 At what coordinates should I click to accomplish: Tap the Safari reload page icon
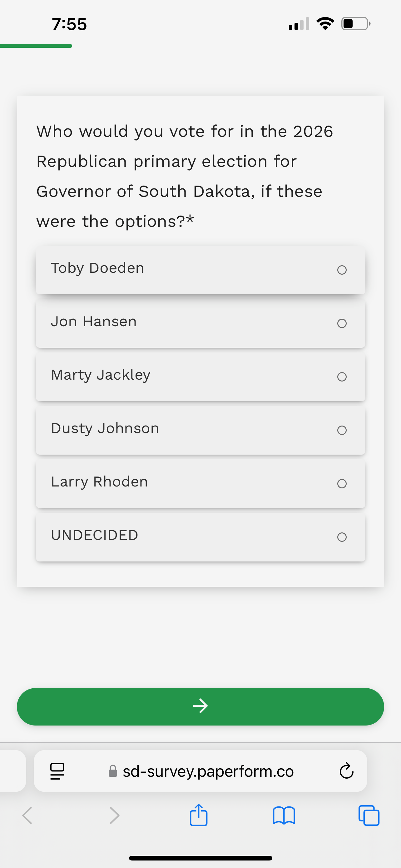tap(346, 771)
